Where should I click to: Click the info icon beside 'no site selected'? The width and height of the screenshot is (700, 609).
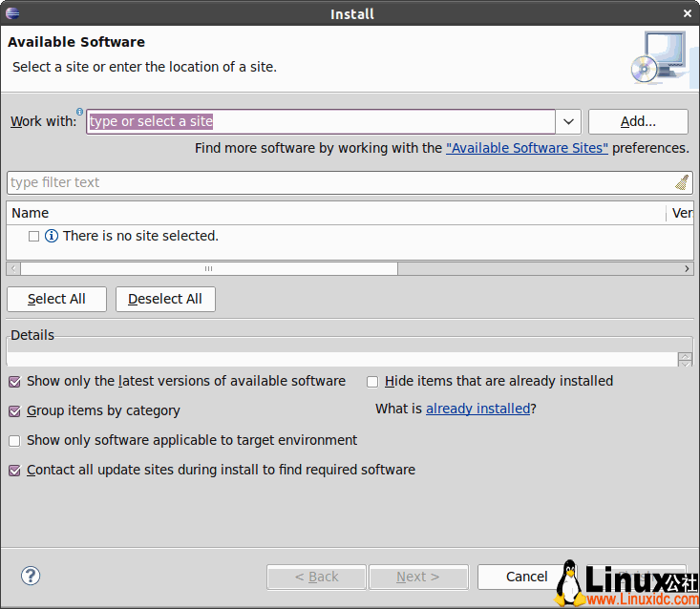click(x=52, y=236)
